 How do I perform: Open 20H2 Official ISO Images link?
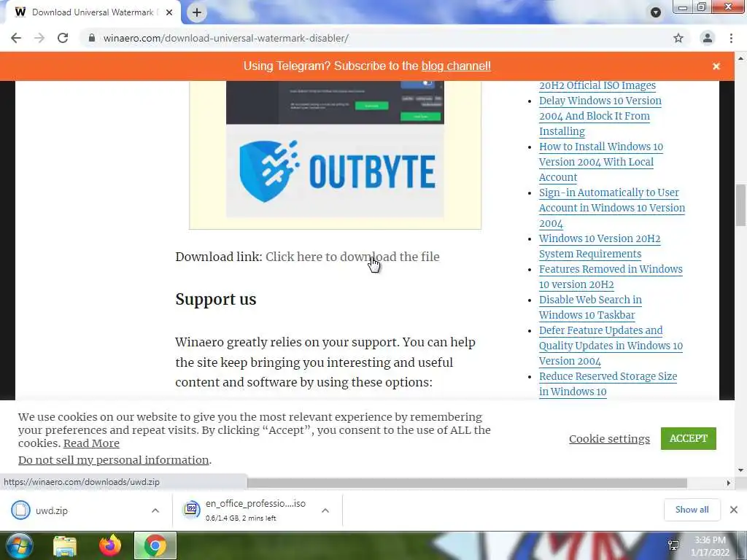click(x=597, y=85)
